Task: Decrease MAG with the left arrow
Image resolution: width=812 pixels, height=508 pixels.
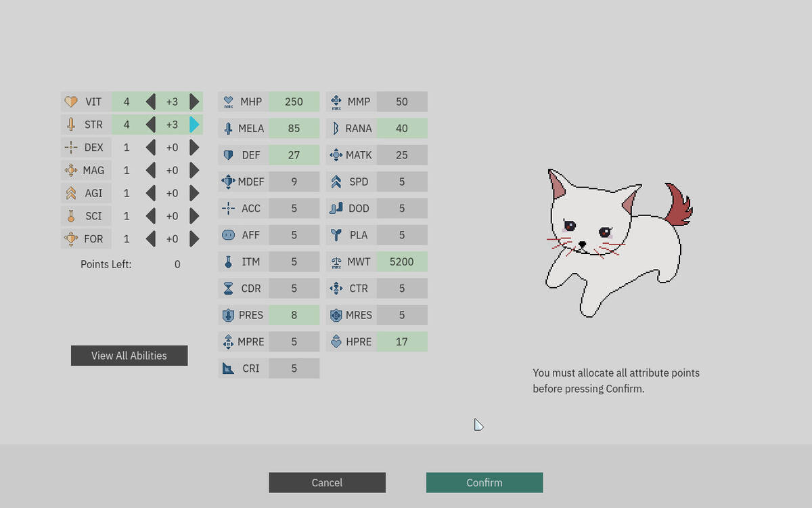Action: [150, 170]
